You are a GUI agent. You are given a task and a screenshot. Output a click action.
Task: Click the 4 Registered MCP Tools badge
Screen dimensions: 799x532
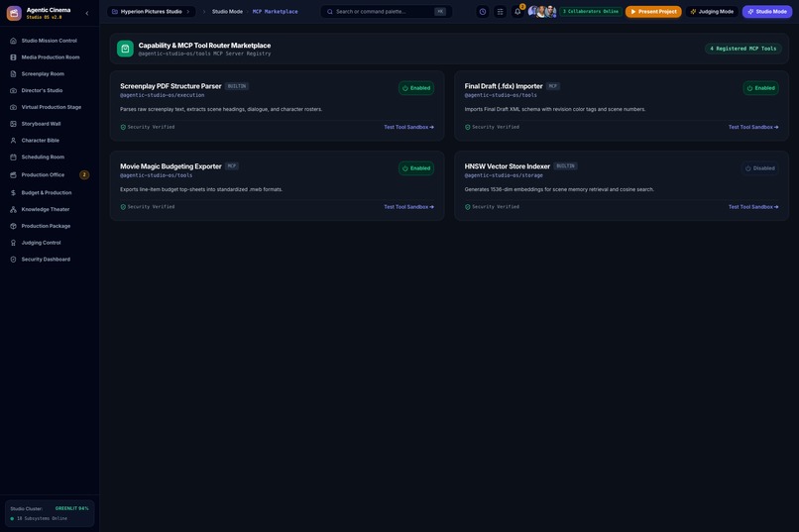point(742,49)
